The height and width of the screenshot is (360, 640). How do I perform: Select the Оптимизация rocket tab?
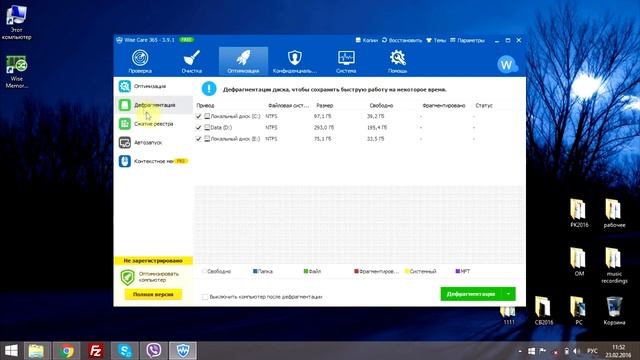pos(243,61)
